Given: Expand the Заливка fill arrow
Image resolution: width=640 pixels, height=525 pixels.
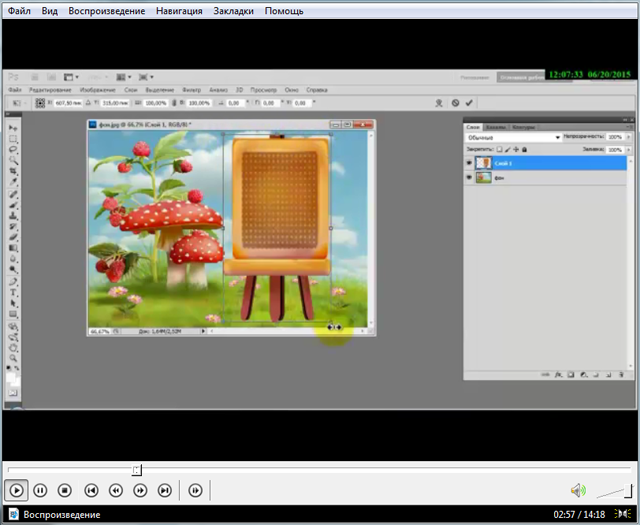Looking at the screenshot, I should pyautogui.click(x=628, y=149).
